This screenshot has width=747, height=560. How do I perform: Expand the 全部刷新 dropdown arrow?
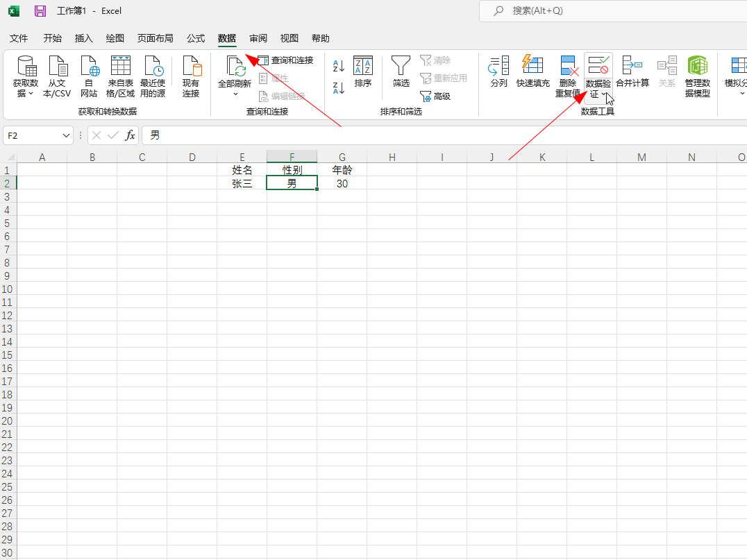235,94
